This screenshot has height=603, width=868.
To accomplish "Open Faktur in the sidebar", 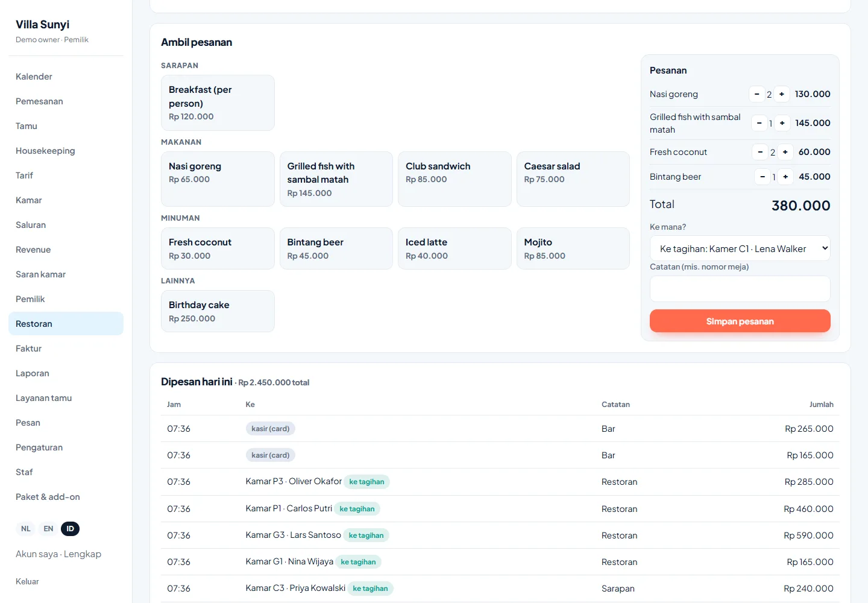I will click(66, 349).
